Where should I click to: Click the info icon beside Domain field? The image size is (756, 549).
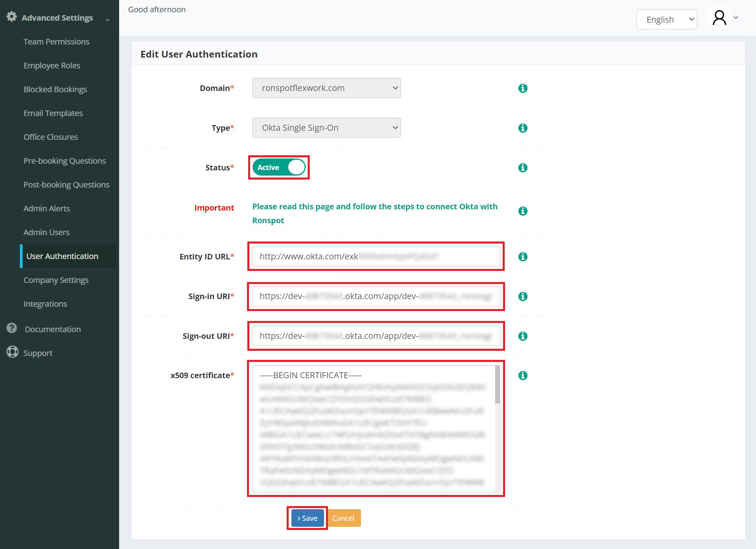coord(523,88)
